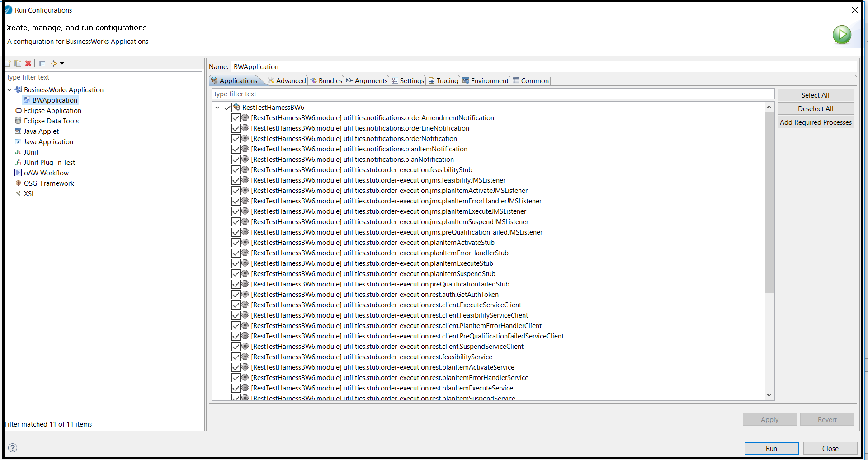Uncheck the rest.client.SuspendServiceClient checkbox

(x=236, y=347)
